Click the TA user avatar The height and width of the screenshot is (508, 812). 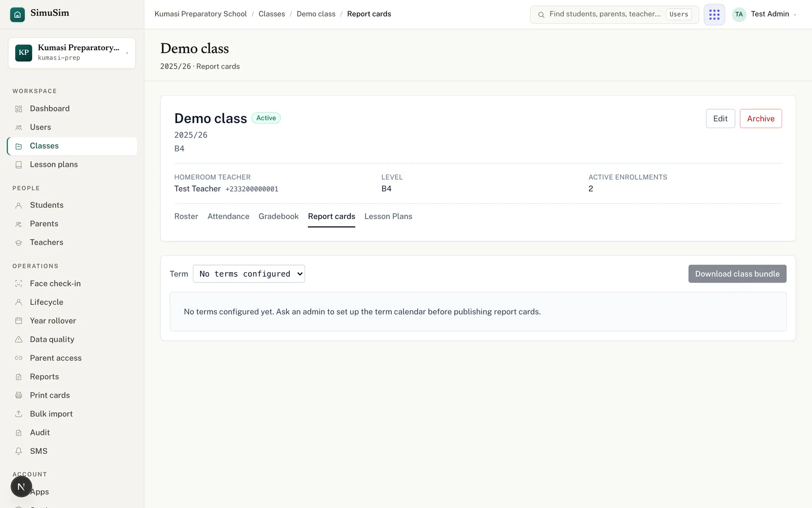tap(739, 14)
